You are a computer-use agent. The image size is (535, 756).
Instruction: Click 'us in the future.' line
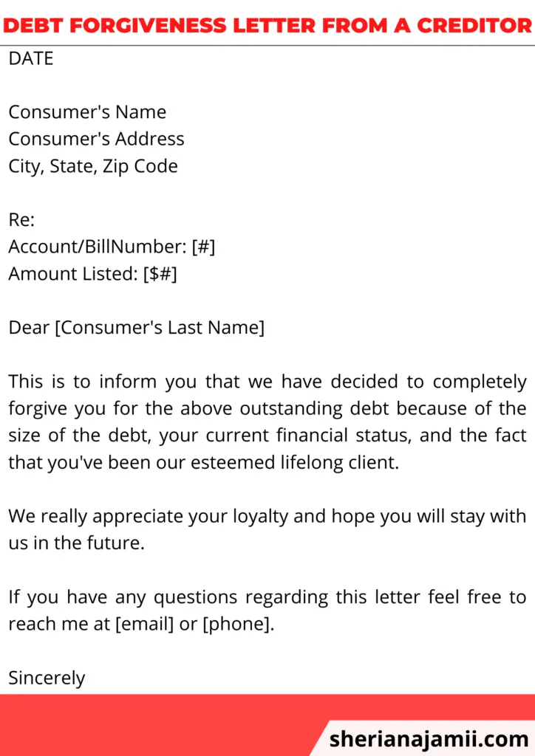click(x=77, y=543)
